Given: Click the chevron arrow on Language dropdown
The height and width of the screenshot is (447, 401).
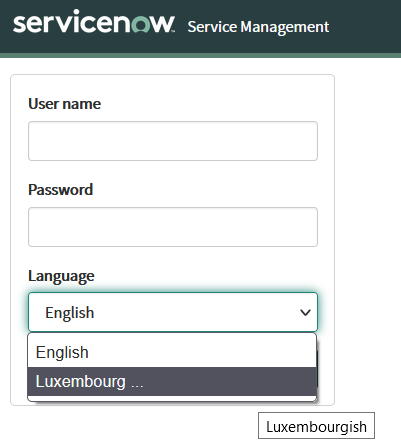Looking at the screenshot, I should click(305, 312).
